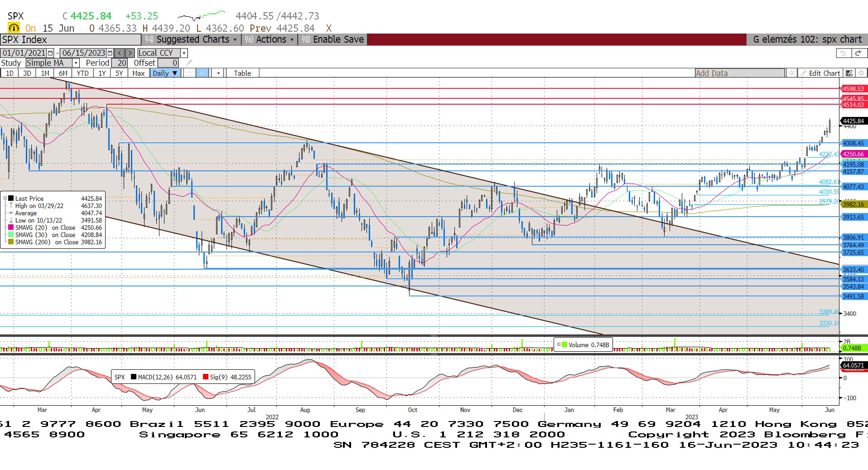
Task: Select the YTD range tab
Action: pos(82,73)
